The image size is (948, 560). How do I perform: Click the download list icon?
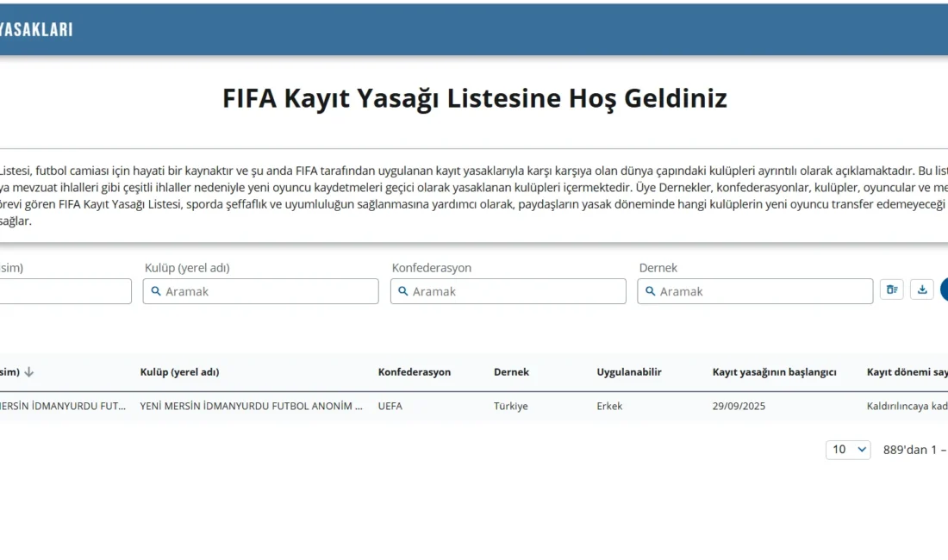coord(922,290)
